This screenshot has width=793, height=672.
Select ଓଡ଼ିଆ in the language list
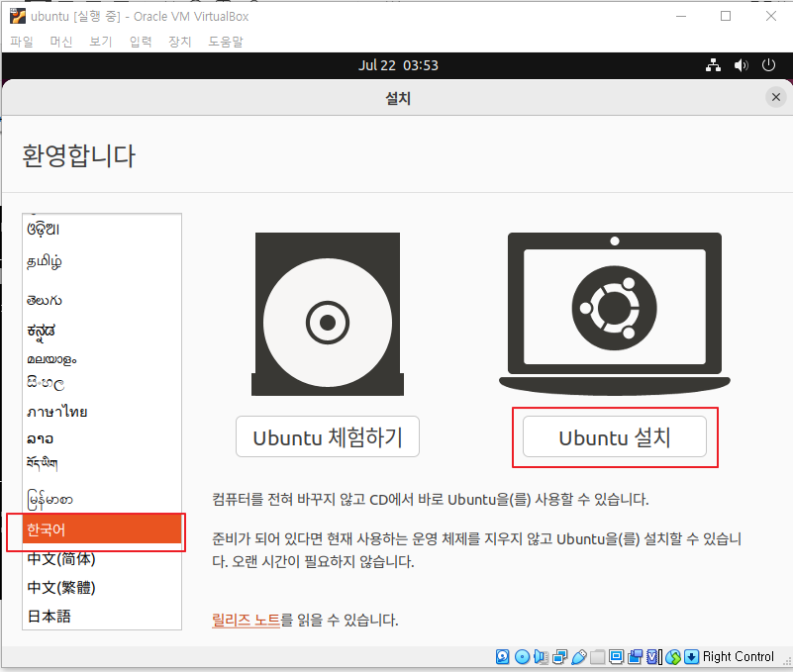tap(102, 229)
